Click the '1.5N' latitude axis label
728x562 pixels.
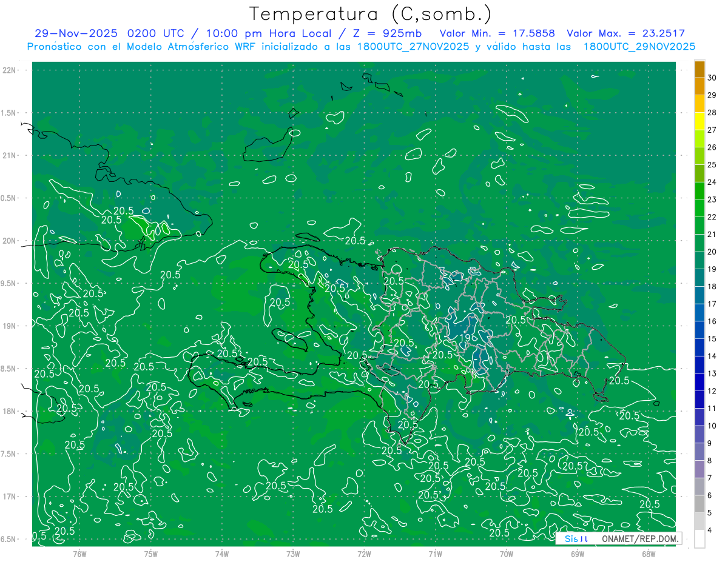point(9,113)
